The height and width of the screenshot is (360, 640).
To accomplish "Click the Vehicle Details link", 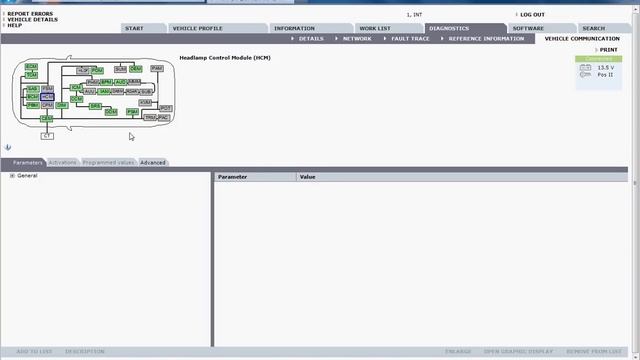I will pos(33,19).
